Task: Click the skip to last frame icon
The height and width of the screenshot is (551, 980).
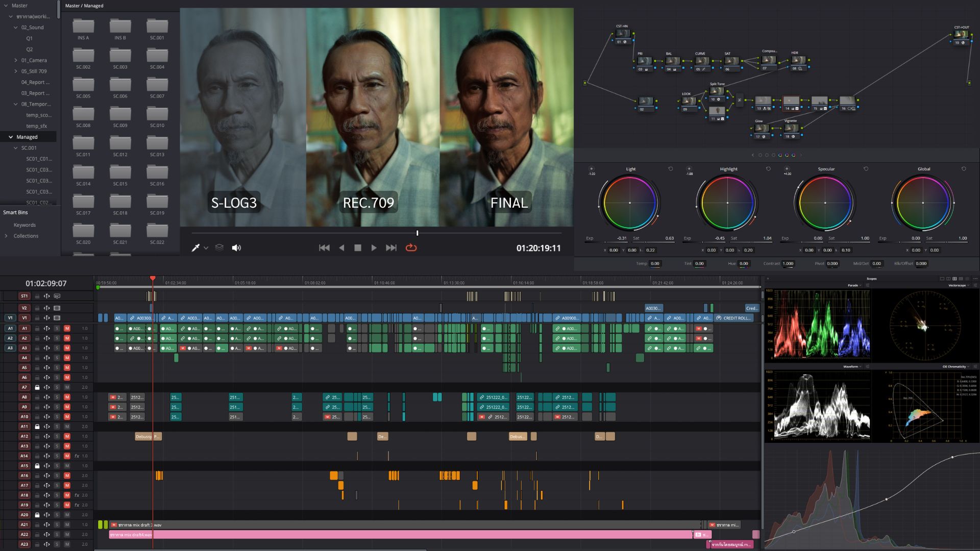Action: click(x=391, y=247)
